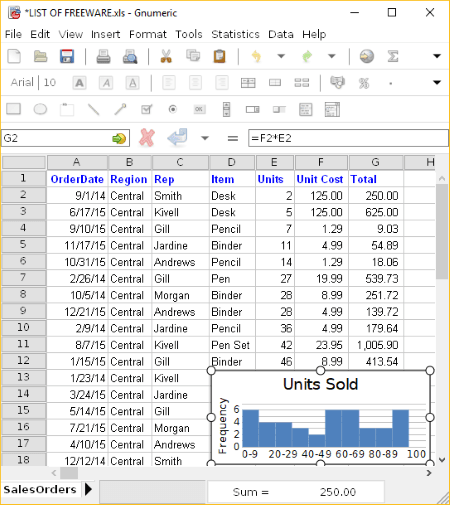This screenshot has width=450, height=505.
Task: Click the Save floppy disk icon
Action: click(67, 56)
